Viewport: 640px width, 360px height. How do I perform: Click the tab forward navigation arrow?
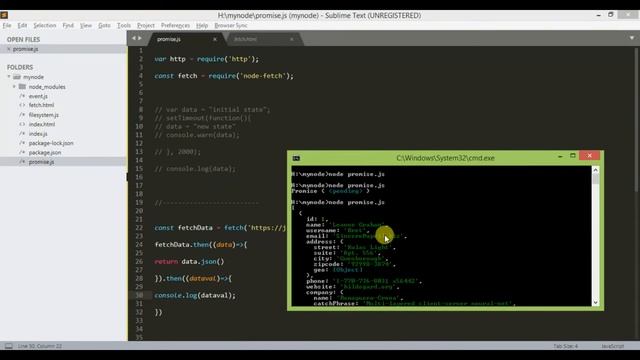(x=140, y=38)
